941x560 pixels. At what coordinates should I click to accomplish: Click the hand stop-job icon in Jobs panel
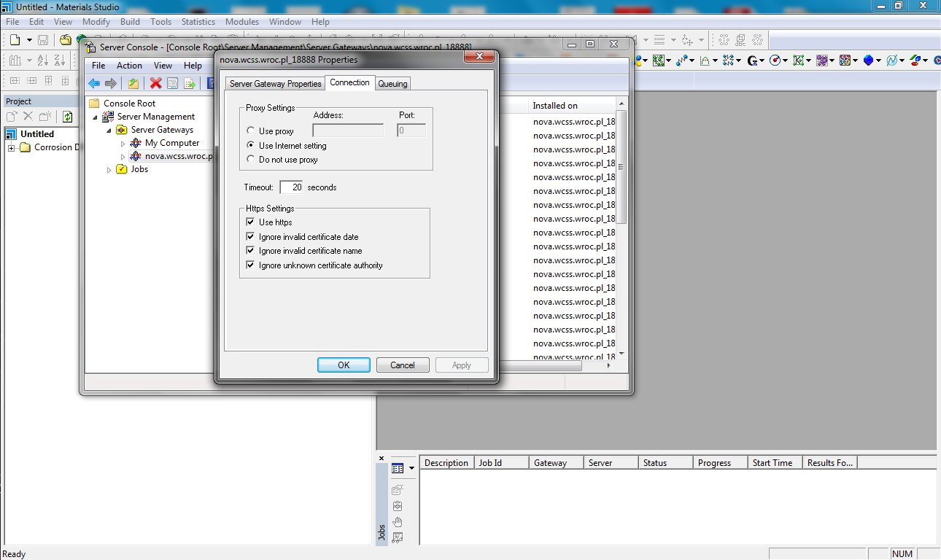pos(398,522)
